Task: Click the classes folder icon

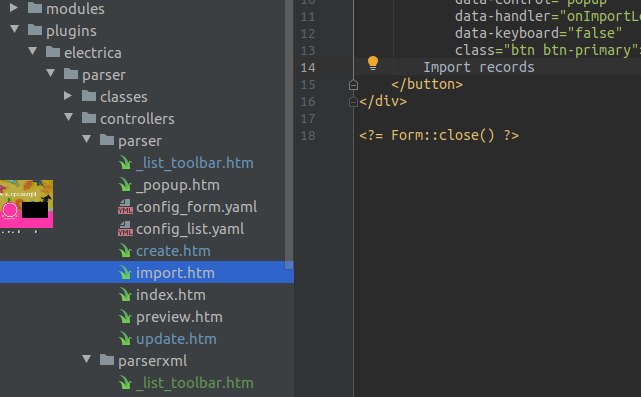Action: tap(89, 96)
